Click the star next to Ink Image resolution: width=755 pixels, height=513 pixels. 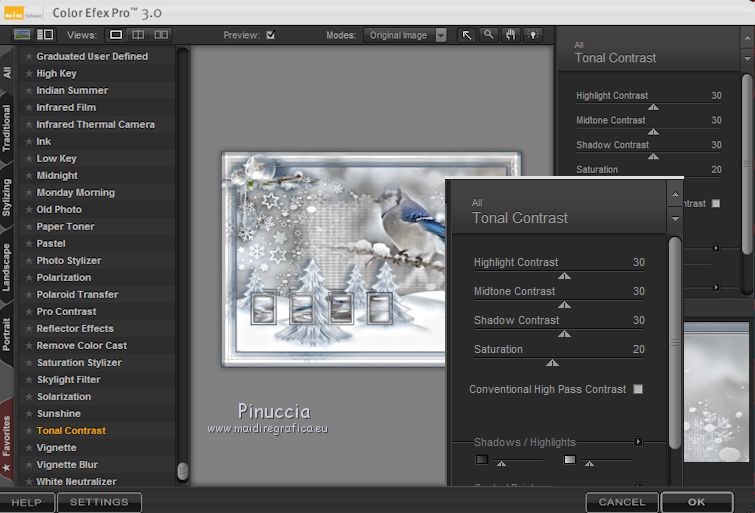coord(29,141)
